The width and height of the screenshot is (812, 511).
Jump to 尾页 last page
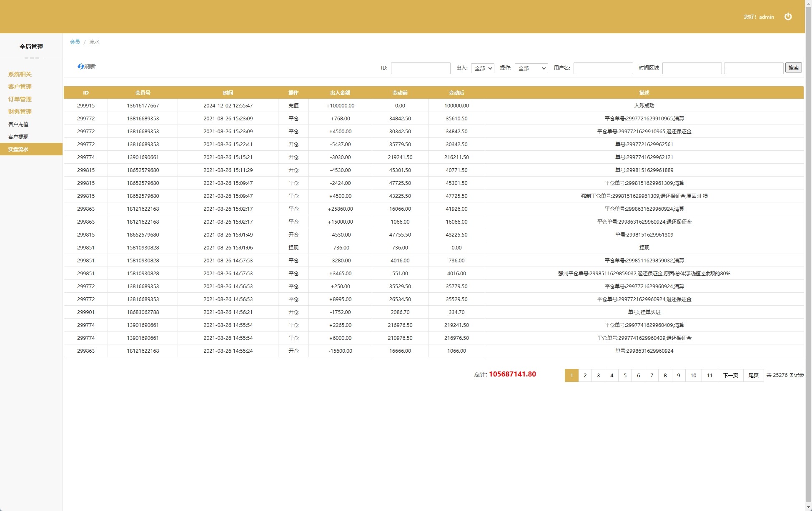[x=753, y=375]
